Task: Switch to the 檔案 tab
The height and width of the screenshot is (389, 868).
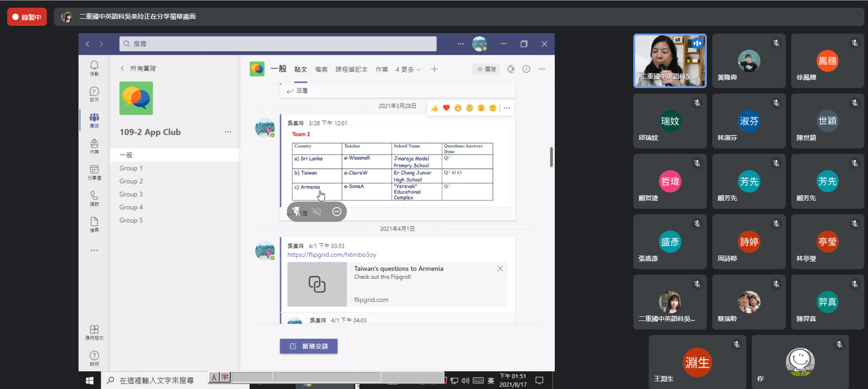Action: point(321,69)
